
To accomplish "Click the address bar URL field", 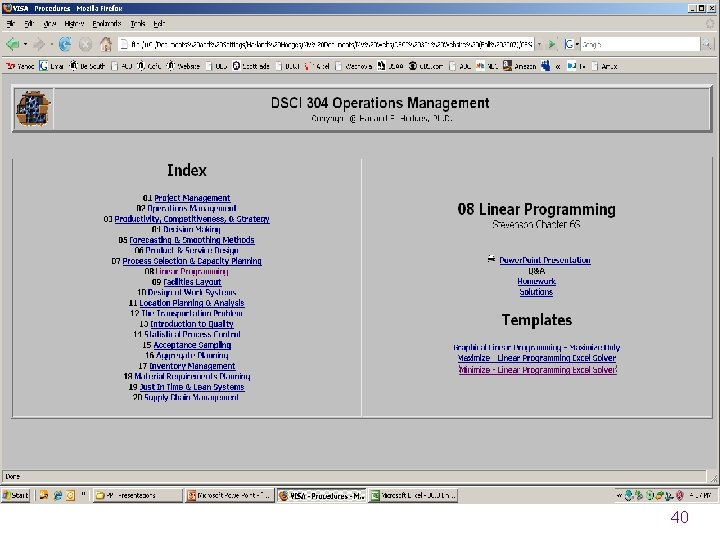I will 326,44.
